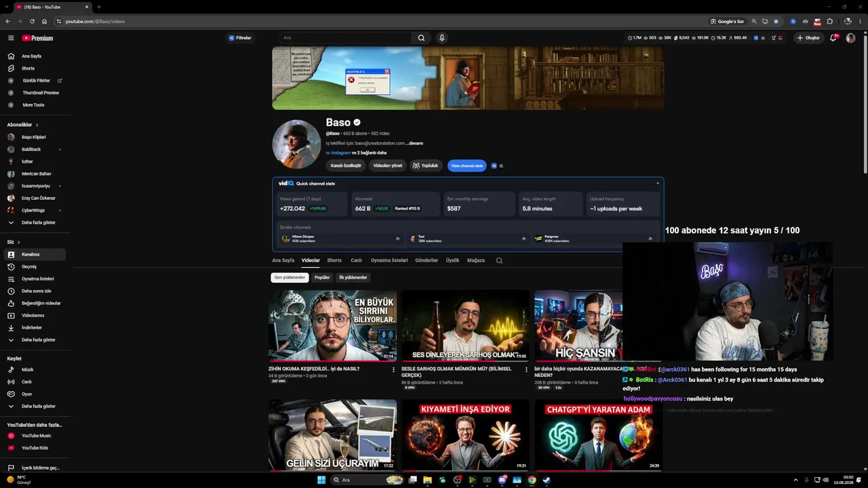
Task: Select the Popüler filter chip
Action: click(x=322, y=277)
